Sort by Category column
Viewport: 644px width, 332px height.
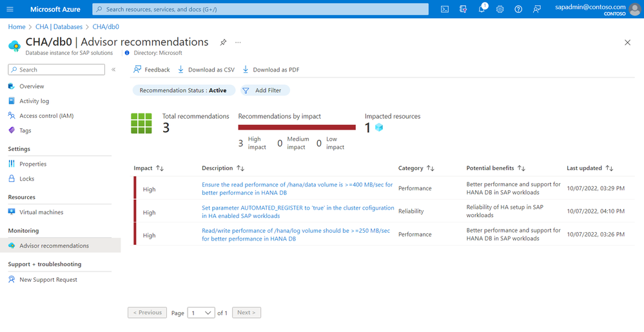[x=416, y=168]
